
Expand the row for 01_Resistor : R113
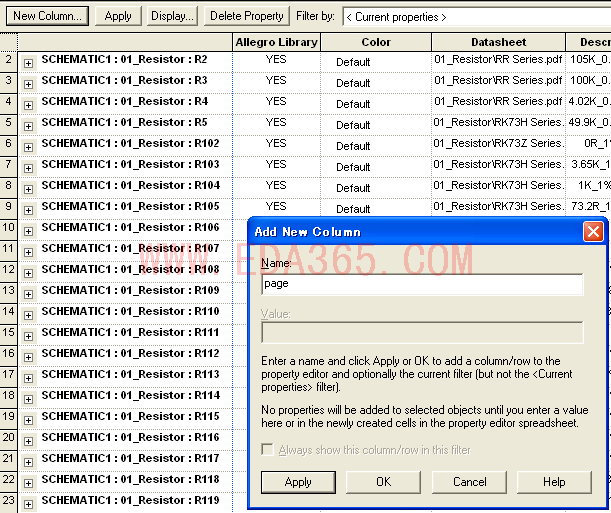(28, 379)
